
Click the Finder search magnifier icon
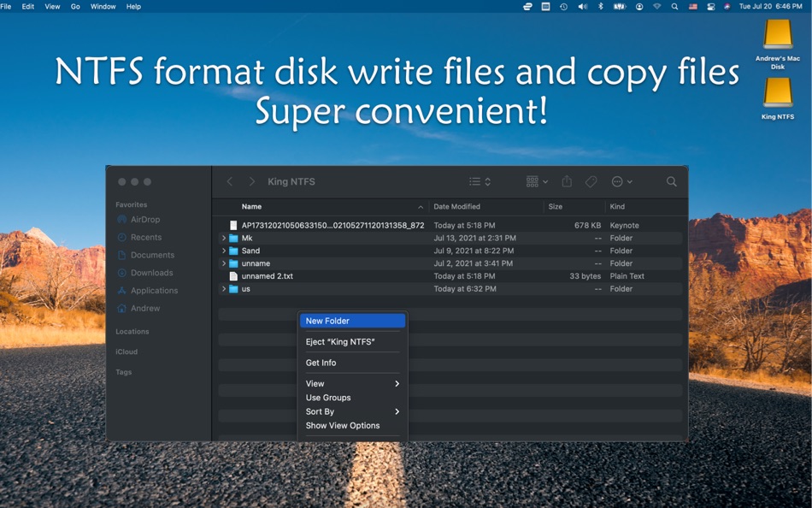pos(671,181)
